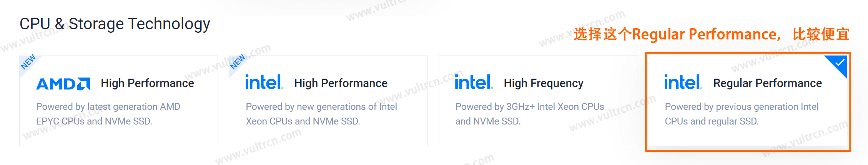
Task: Click the AMD card's High Performance title
Action: click(147, 83)
